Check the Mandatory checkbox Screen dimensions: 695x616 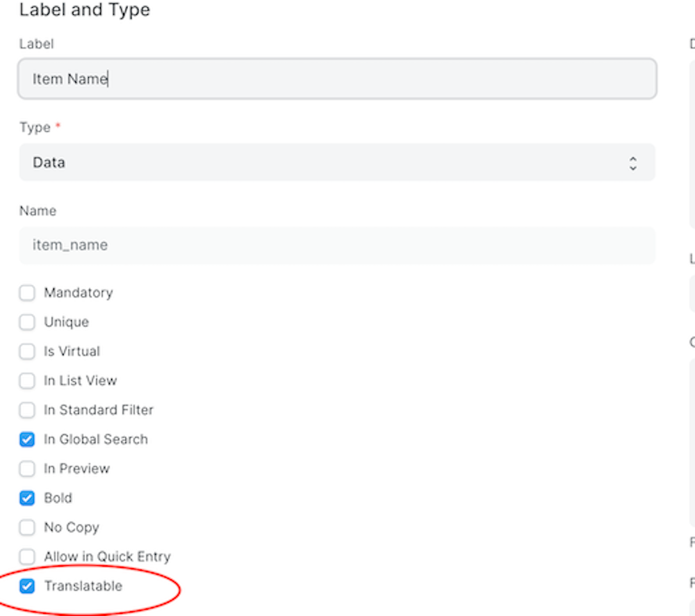pyautogui.click(x=26, y=293)
